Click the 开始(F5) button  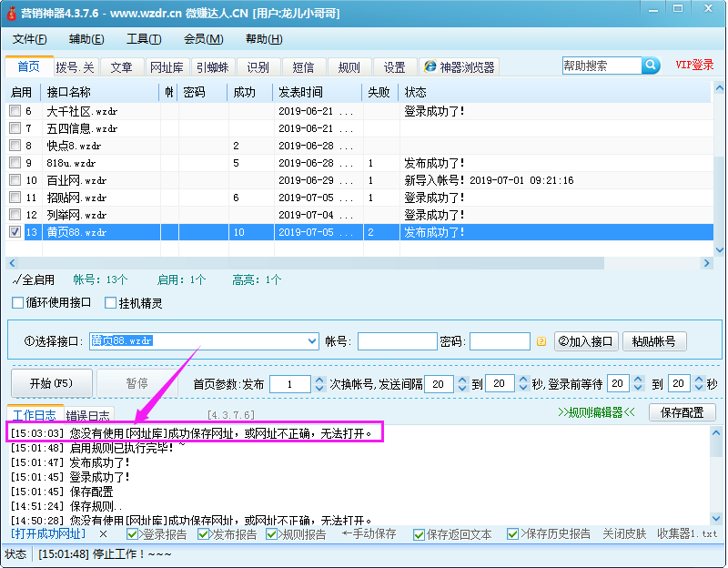click(x=50, y=383)
